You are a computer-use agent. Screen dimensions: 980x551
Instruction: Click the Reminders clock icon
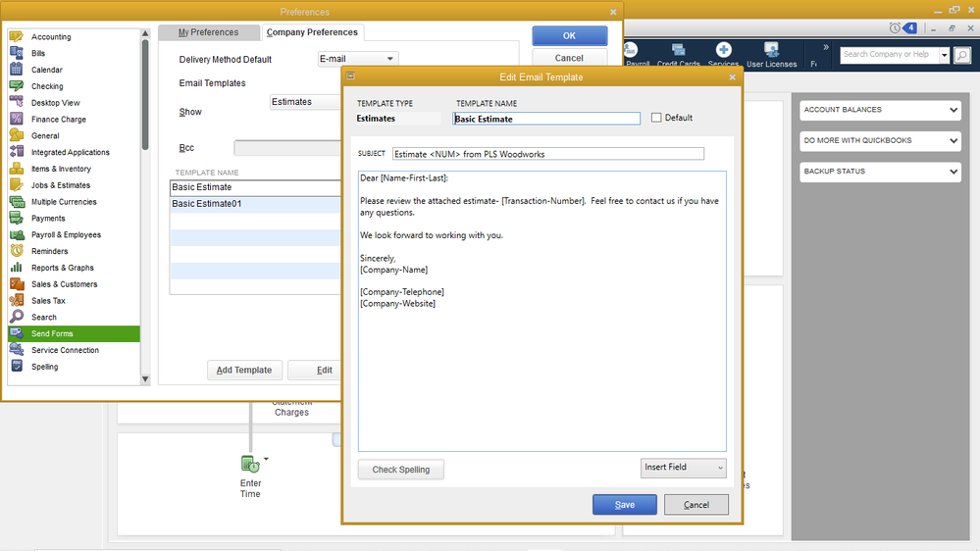(17, 251)
